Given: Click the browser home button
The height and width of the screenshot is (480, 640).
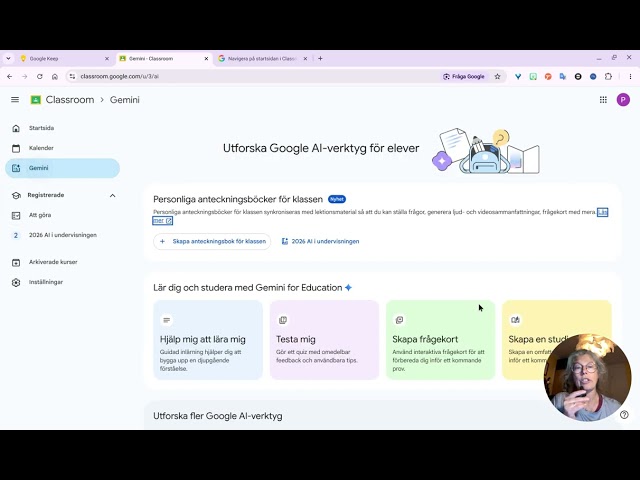Looking at the screenshot, I should point(55,76).
